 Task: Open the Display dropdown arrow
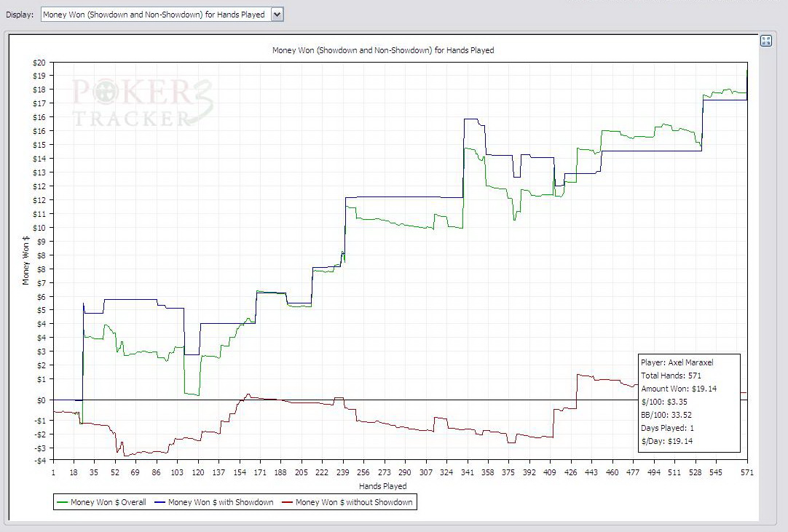[x=277, y=15]
